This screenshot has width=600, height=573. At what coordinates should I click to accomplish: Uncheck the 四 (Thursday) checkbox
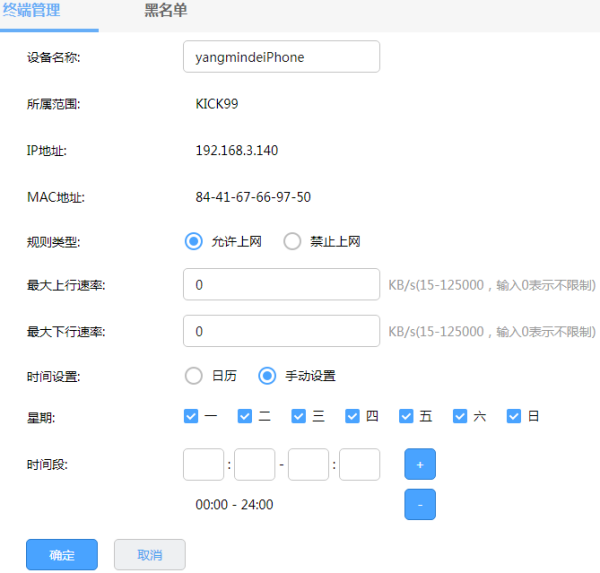[353, 416]
